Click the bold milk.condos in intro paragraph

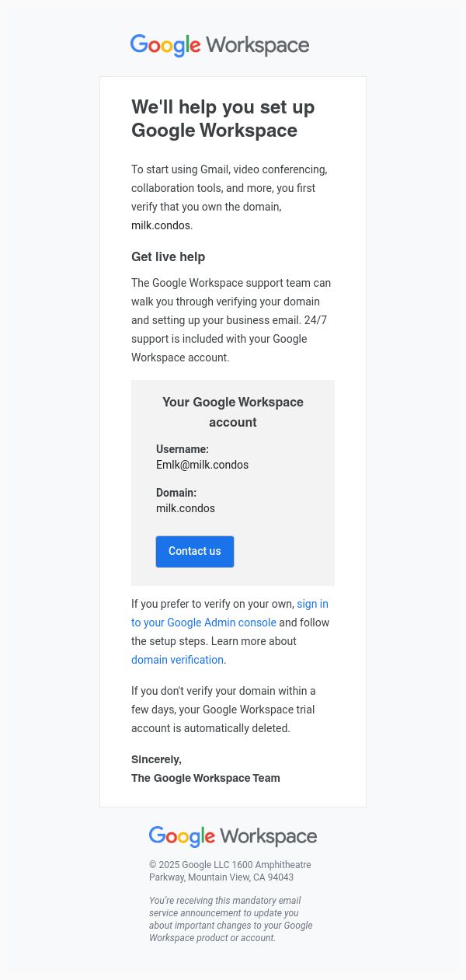click(x=161, y=225)
